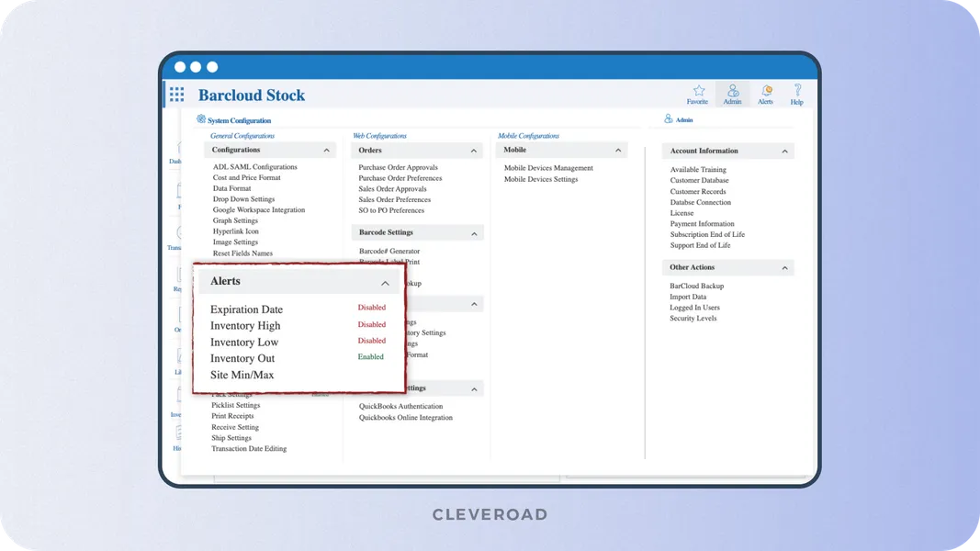Click the Enabled status for Inventory Out
The width and height of the screenshot is (980, 551).
coord(371,356)
